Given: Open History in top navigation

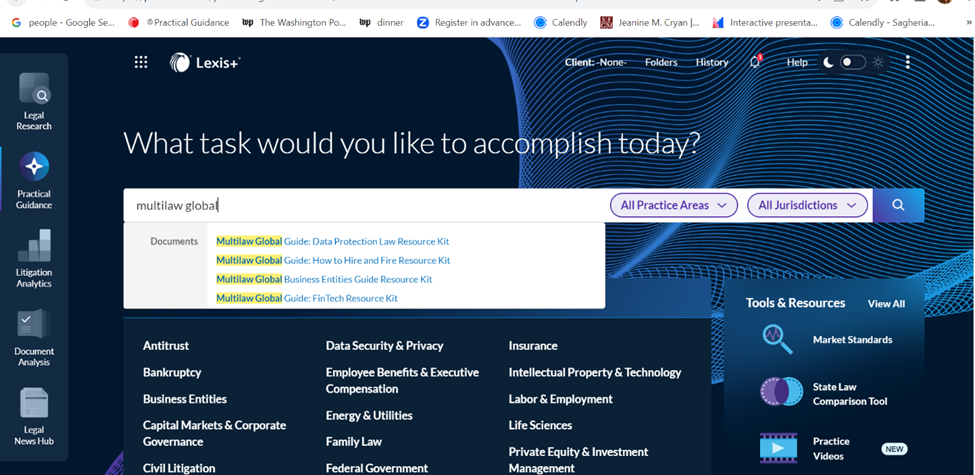Looking at the screenshot, I should point(712,62).
